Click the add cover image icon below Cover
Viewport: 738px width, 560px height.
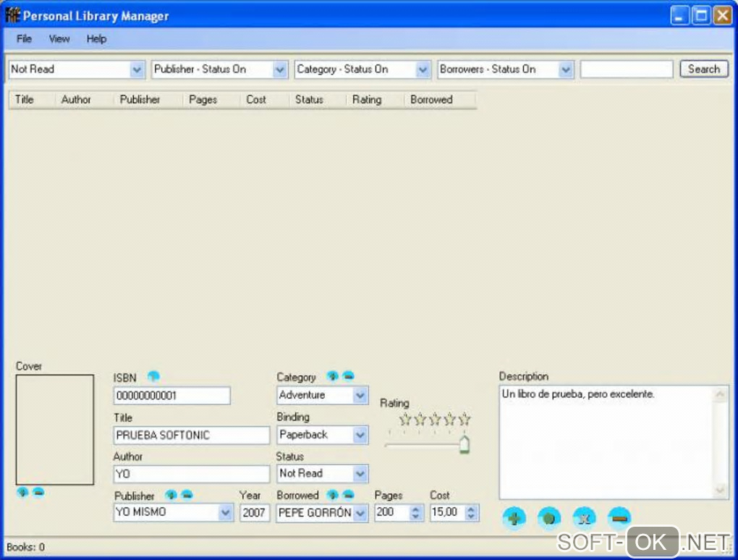pyautogui.click(x=22, y=492)
